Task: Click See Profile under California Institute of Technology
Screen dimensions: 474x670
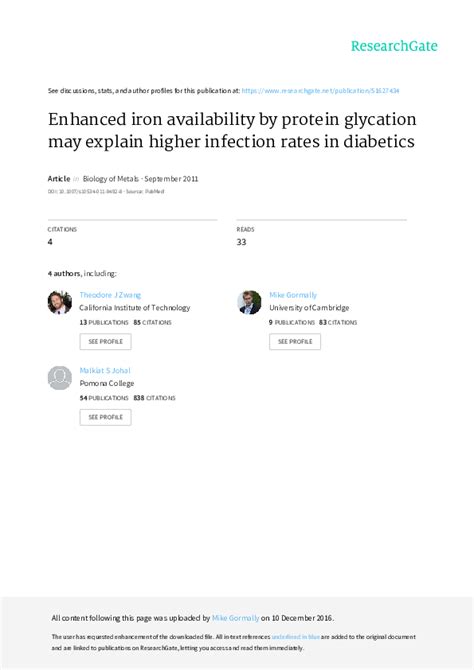Action: (105, 341)
